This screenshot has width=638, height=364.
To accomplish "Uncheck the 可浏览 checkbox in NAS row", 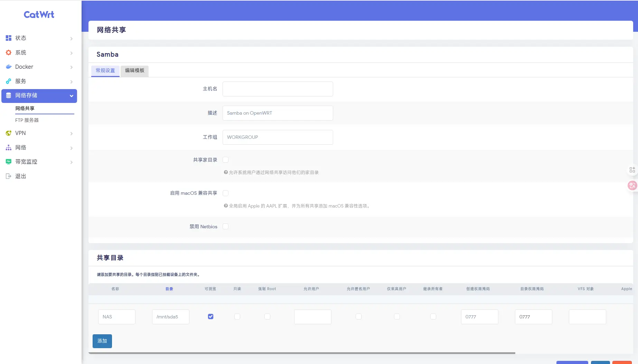I will pos(210,316).
